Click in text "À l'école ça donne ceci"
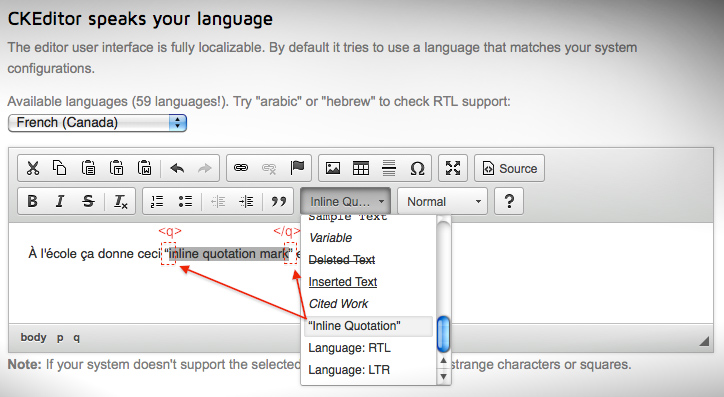This screenshot has height=397, width=724. [94, 253]
